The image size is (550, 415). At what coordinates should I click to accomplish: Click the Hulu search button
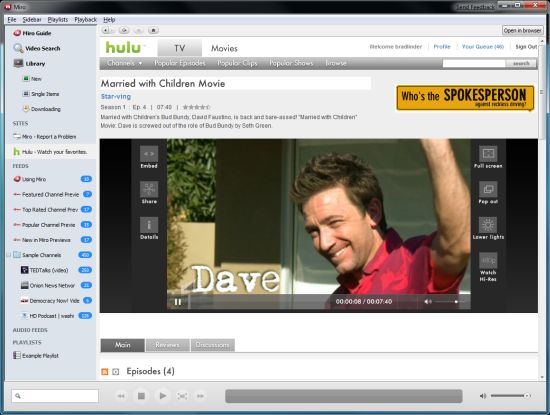click(521, 63)
